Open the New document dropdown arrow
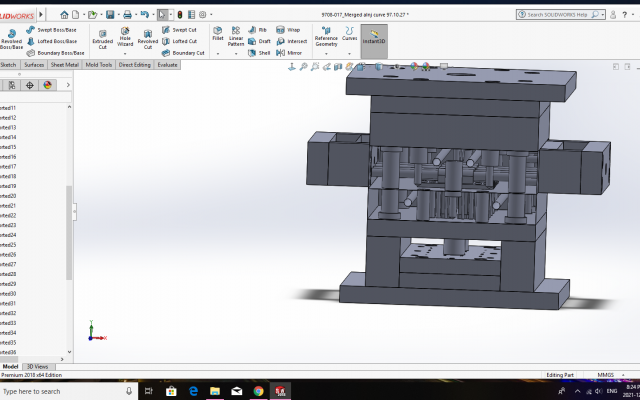This screenshot has width=640, height=400. (84, 15)
